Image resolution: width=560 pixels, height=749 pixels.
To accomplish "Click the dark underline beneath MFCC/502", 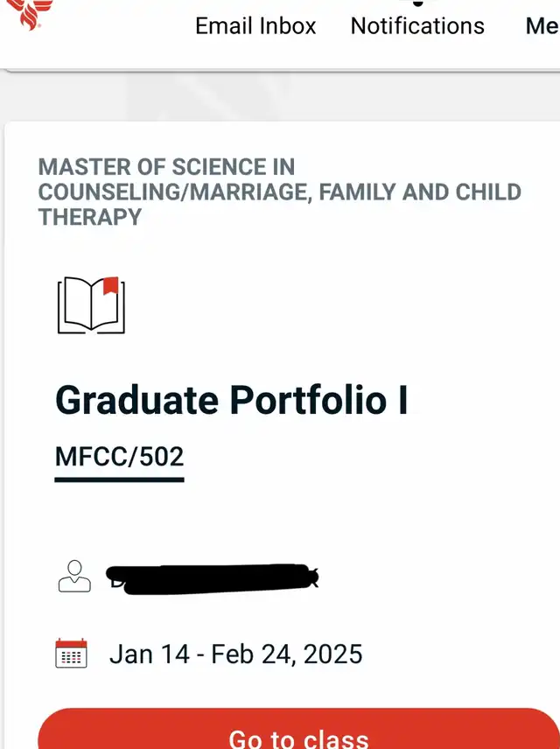I will click(x=119, y=479).
